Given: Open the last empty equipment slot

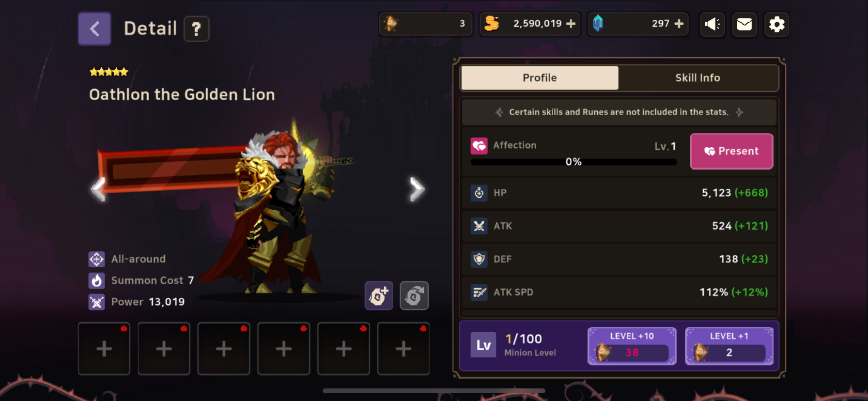Looking at the screenshot, I should click(x=403, y=349).
